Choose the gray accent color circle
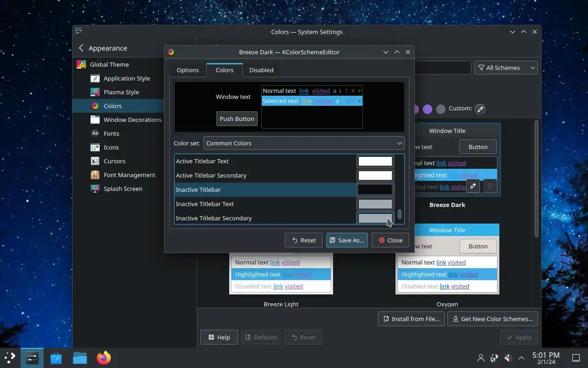 pos(441,109)
